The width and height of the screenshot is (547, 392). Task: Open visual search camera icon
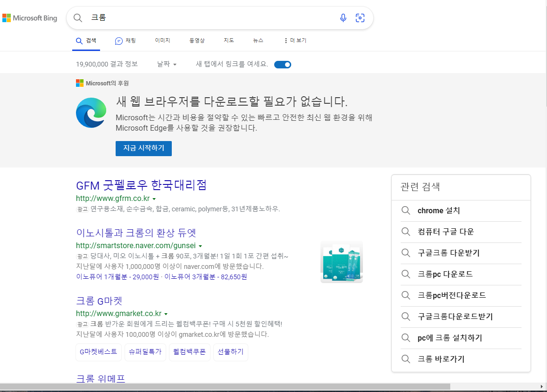(x=360, y=18)
